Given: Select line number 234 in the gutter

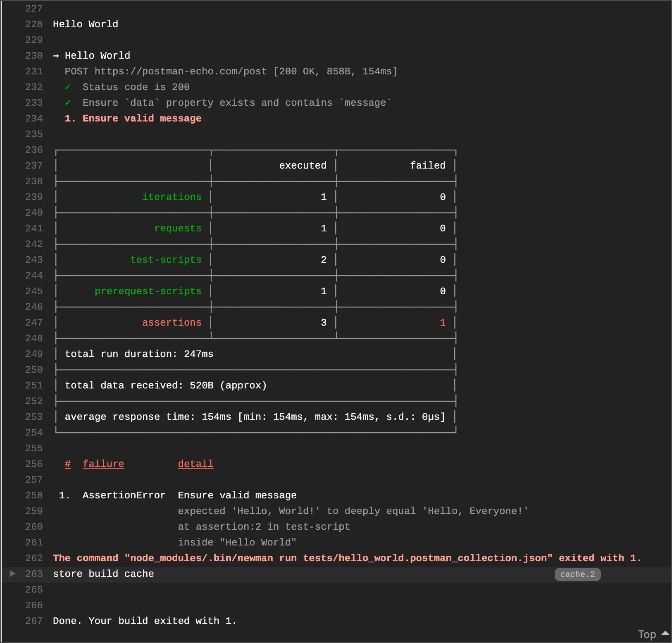Looking at the screenshot, I should tap(34, 118).
